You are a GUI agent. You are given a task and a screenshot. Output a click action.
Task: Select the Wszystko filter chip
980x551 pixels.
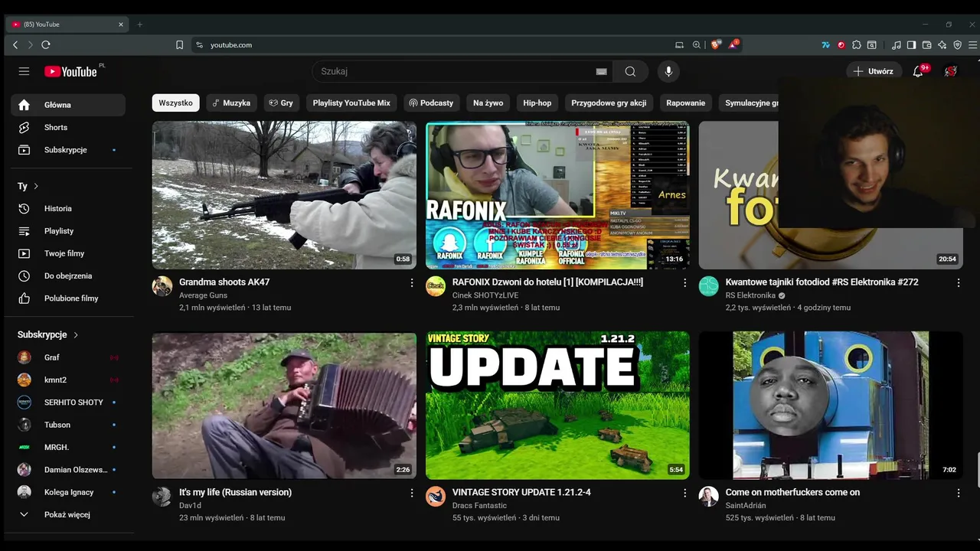(x=175, y=103)
